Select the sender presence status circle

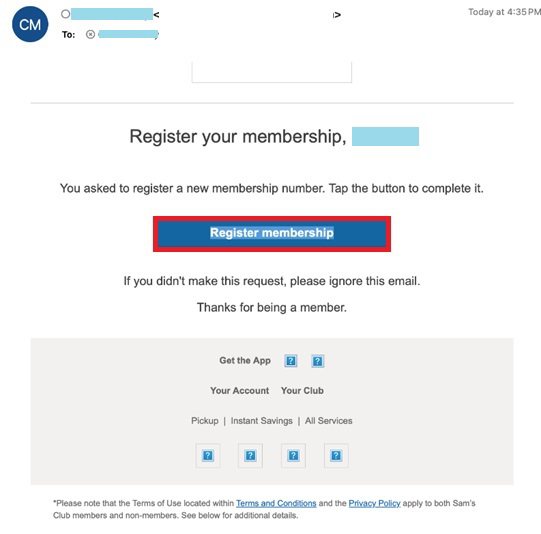pos(66,14)
